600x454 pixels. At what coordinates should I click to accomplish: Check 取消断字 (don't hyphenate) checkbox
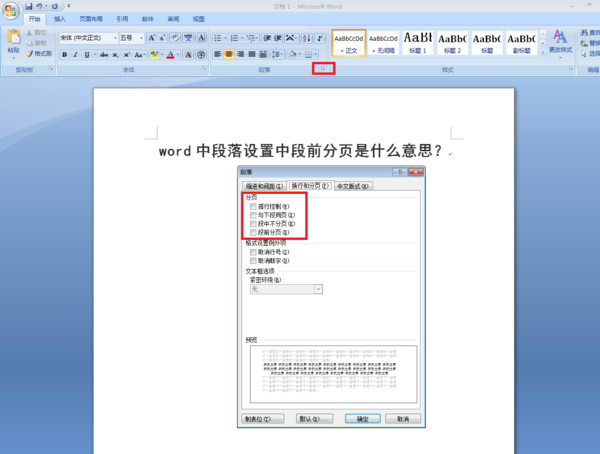pyautogui.click(x=253, y=261)
